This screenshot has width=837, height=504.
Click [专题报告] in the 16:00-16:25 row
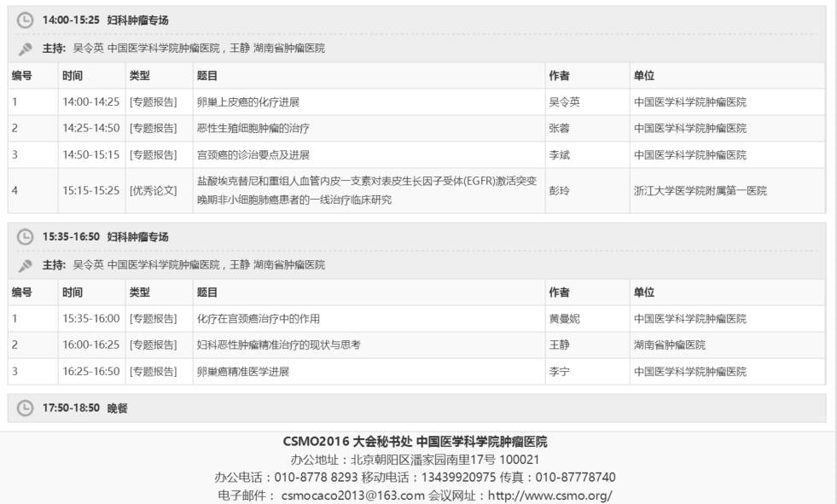[x=154, y=345]
